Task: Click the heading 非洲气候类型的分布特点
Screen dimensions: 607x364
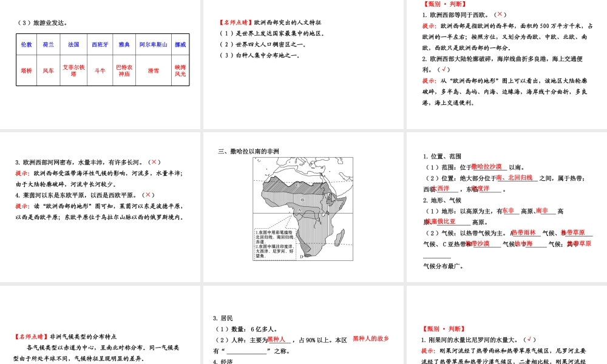Action: pos(83,337)
